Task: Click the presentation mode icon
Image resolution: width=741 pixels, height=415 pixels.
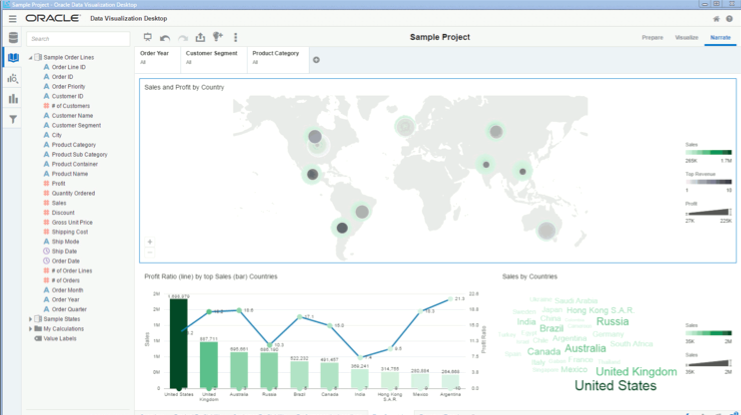Action: (147, 37)
